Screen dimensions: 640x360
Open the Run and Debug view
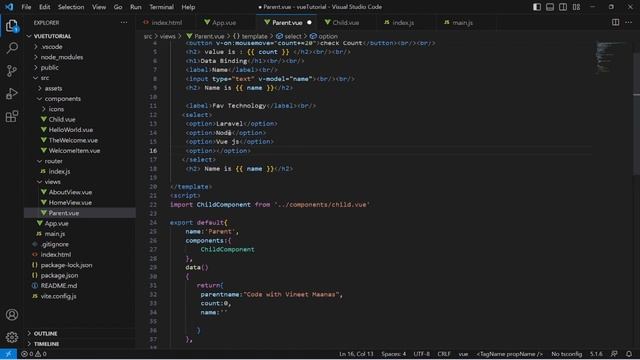12,93
